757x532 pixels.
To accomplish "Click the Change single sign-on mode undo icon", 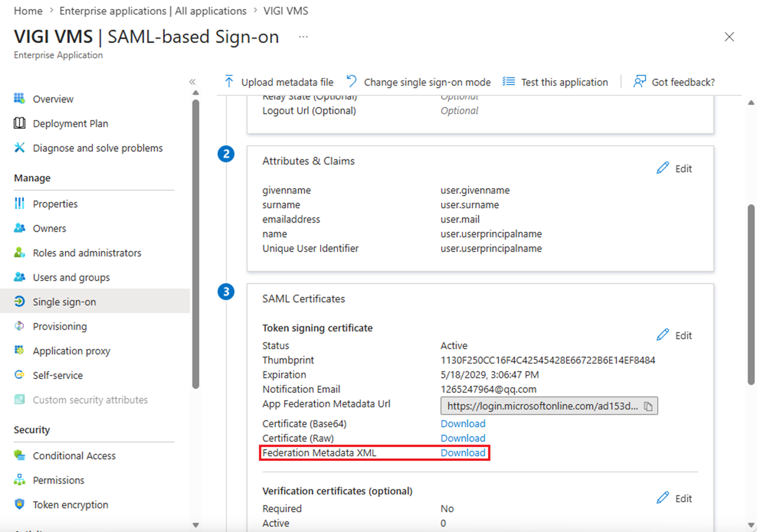I will (352, 81).
